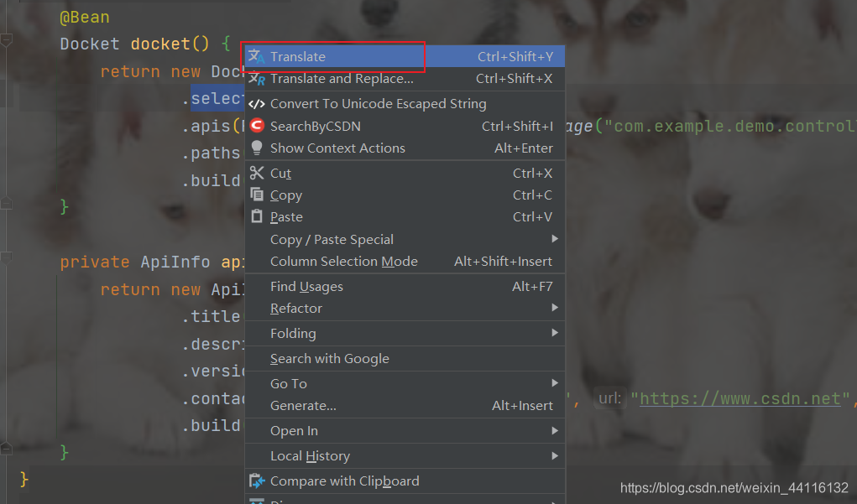Expand the Open In submenu arrow
The image size is (857, 504).
pos(555,430)
